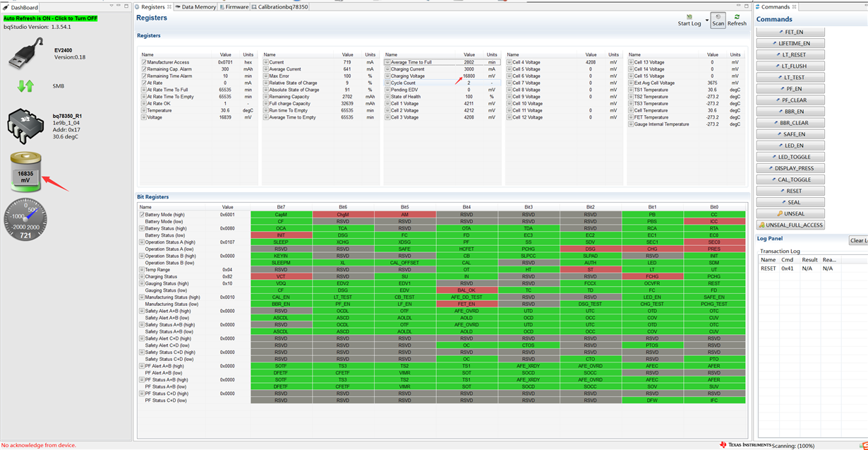This screenshot has width=868, height=450.
Task: Click the icon beside PF Status C+D (high)
Action: pos(142,393)
